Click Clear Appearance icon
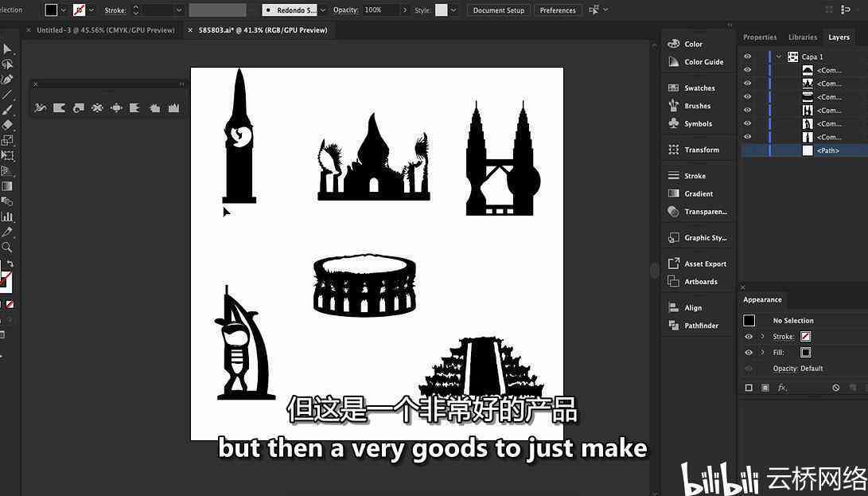The width and height of the screenshot is (868, 496). pos(836,388)
